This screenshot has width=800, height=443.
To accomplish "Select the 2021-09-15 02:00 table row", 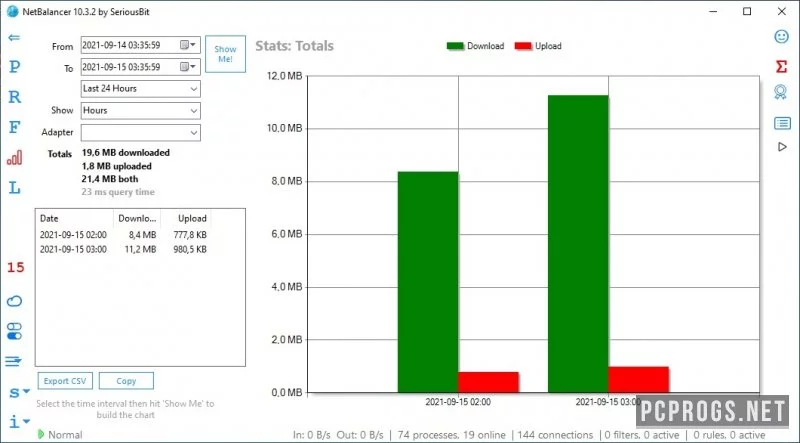I will click(123, 235).
